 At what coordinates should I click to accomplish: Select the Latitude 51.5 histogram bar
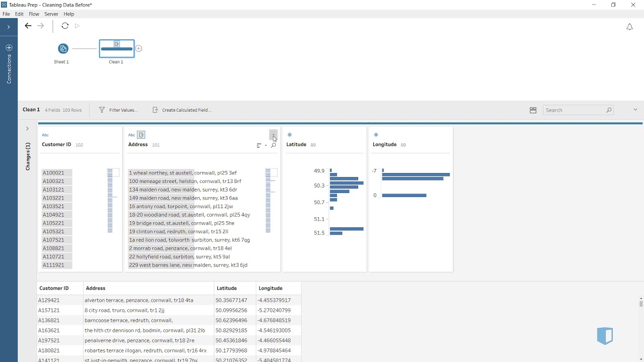tap(336, 233)
